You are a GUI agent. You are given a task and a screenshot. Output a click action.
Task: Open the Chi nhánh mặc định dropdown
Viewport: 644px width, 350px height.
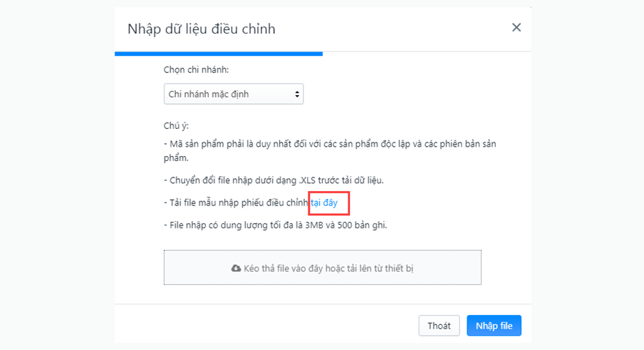[x=233, y=94]
